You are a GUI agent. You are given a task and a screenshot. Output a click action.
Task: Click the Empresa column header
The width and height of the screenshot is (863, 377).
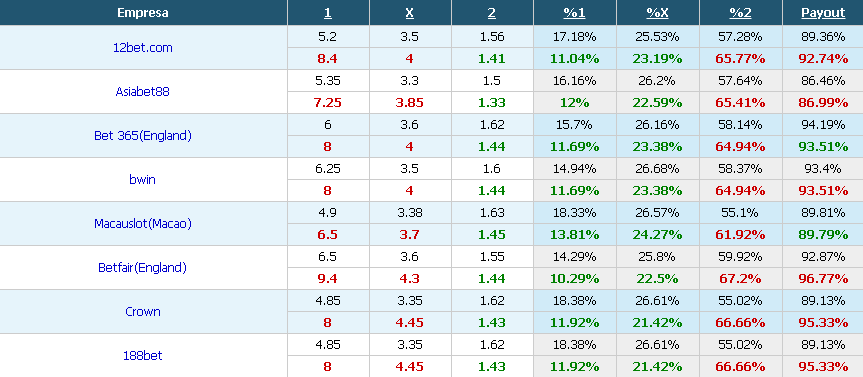coord(143,13)
